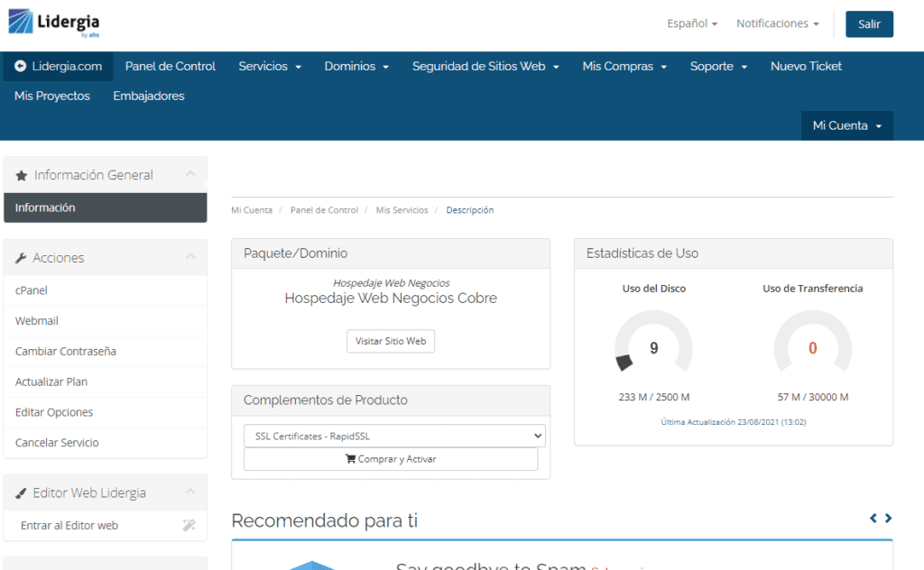Collapse the Acciones panel chevron
This screenshot has width=924, height=570.
pos(190,256)
